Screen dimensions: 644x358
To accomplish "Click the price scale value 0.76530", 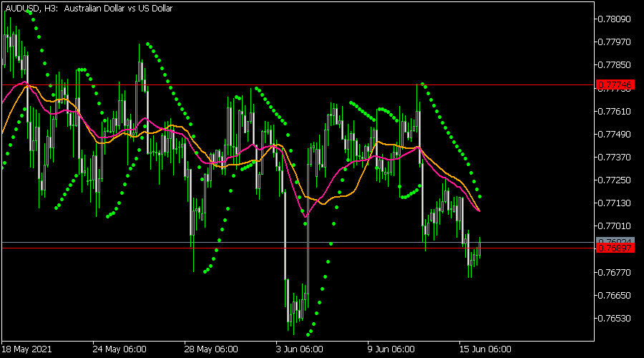I will click(614, 319).
